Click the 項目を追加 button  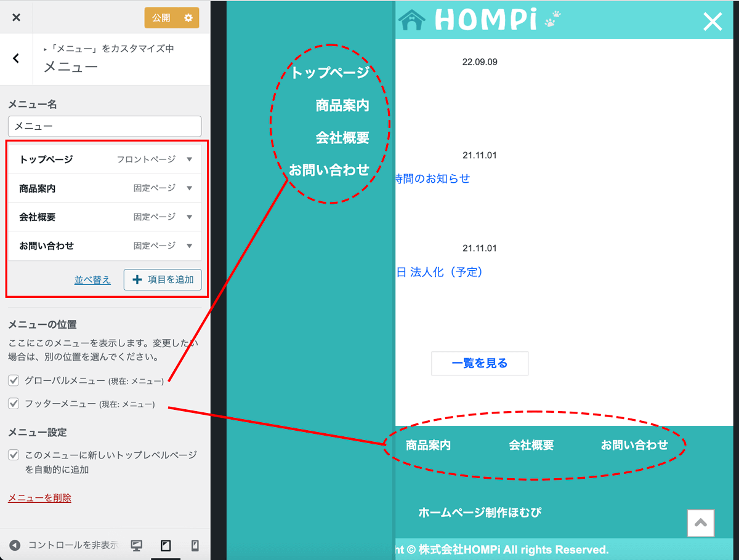click(163, 279)
